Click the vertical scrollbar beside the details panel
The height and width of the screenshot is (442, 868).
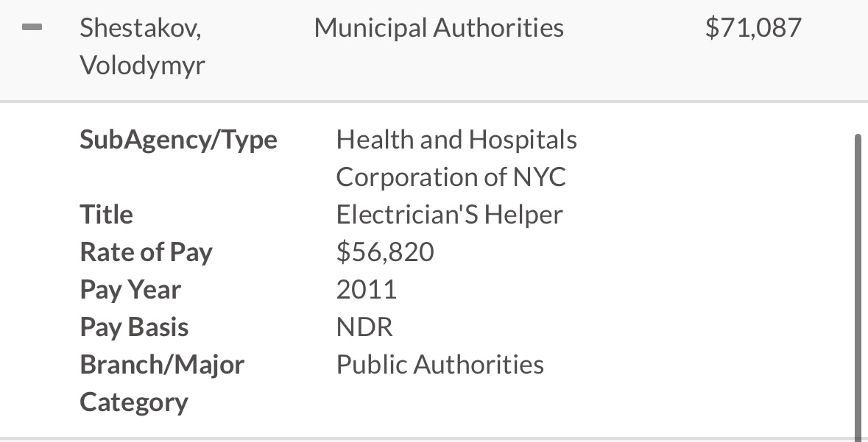858,288
